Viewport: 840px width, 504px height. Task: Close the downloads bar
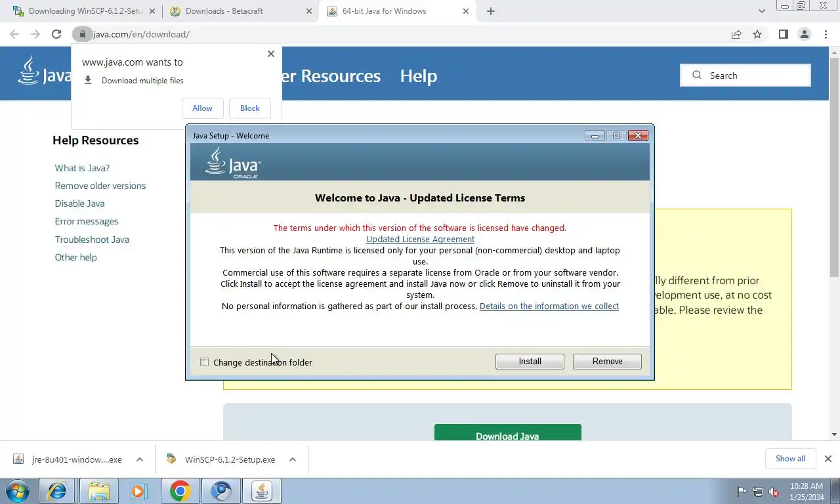828,459
